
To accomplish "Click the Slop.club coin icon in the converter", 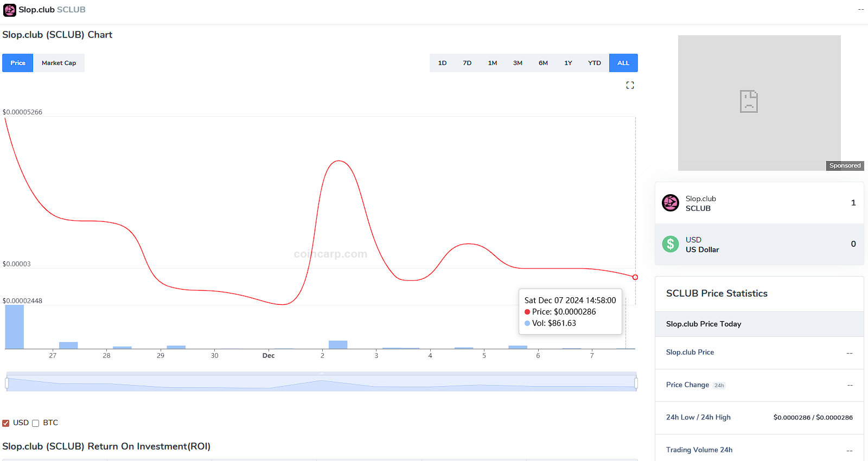I will pos(671,203).
